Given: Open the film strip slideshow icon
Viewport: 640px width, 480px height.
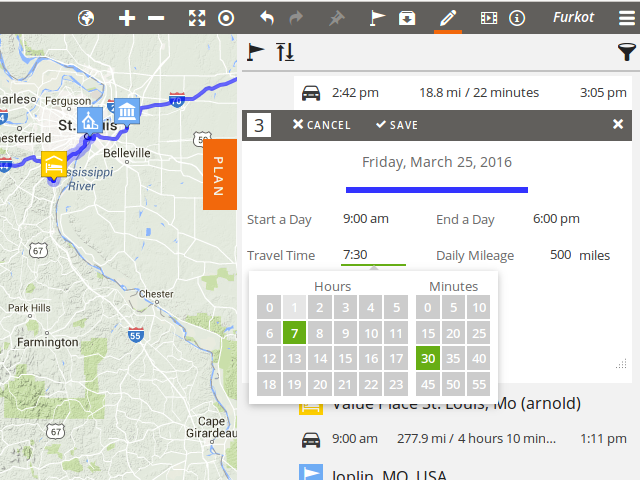Looking at the screenshot, I should [488, 18].
